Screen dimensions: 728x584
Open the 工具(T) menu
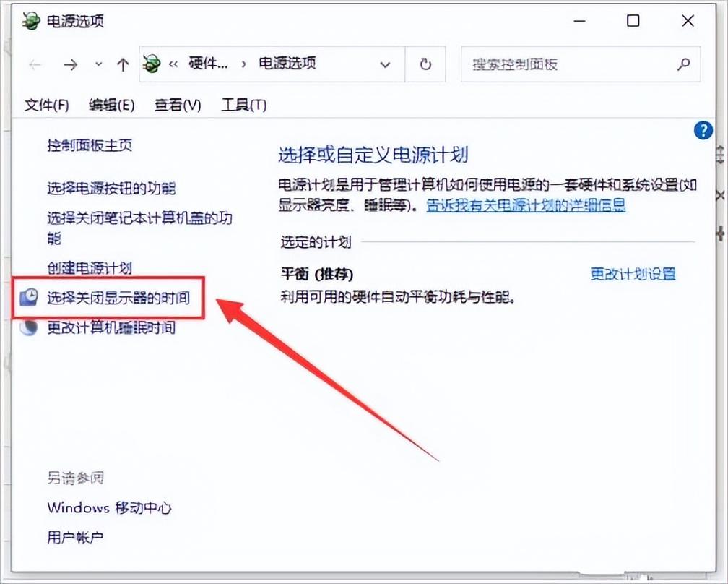point(244,105)
